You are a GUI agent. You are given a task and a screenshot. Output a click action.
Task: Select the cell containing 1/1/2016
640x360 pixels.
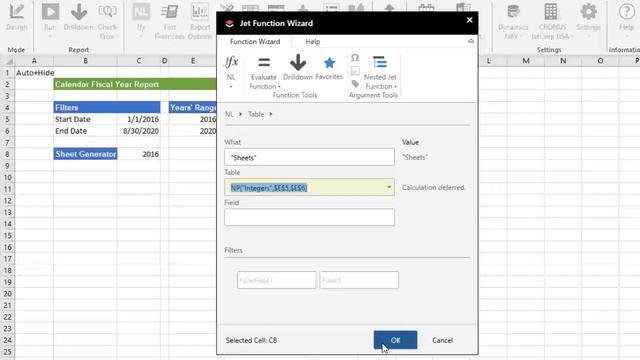click(139, 119)
